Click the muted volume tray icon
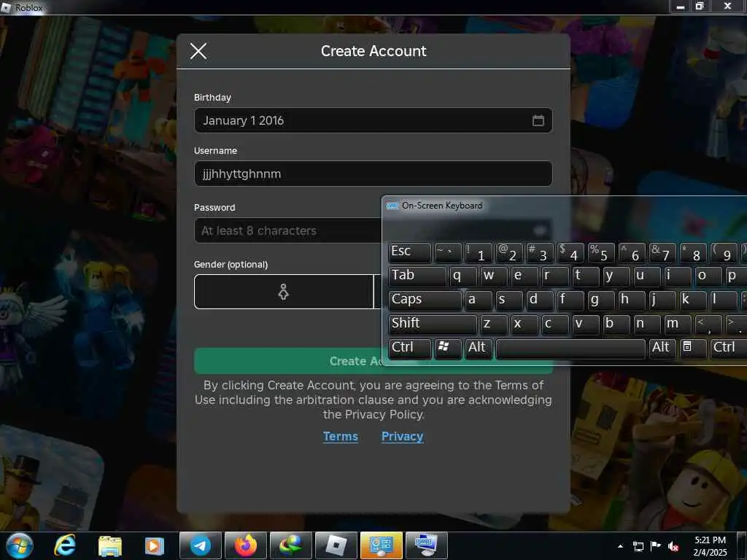 click(x=673, y=546)
